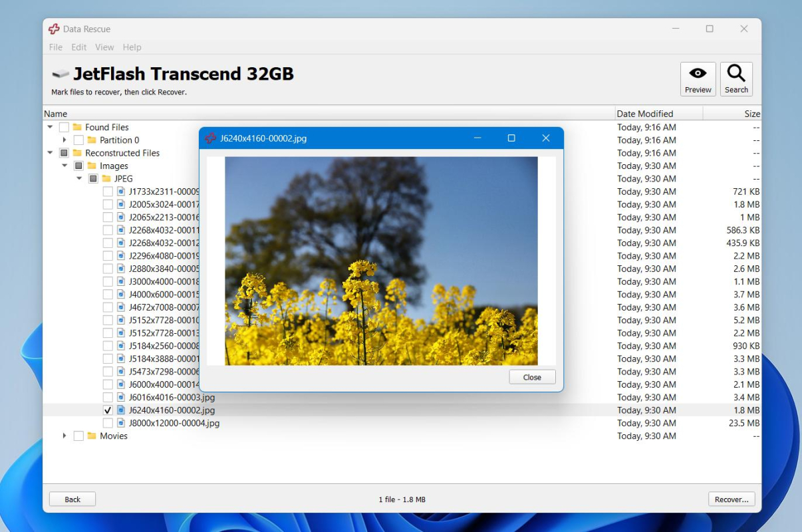
Task: Click the Found Files folder icon
Action: (x=77, y=127)
